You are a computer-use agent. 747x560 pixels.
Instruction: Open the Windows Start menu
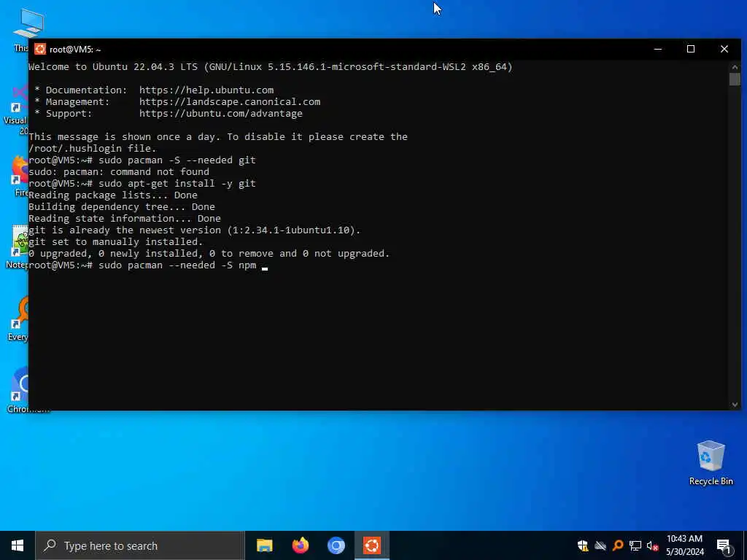coord(18,545)
